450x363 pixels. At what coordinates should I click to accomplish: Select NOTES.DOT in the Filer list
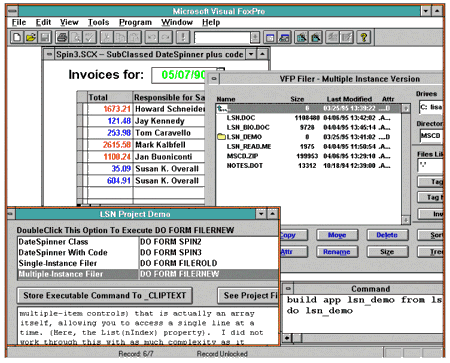(x=308, y=166)
